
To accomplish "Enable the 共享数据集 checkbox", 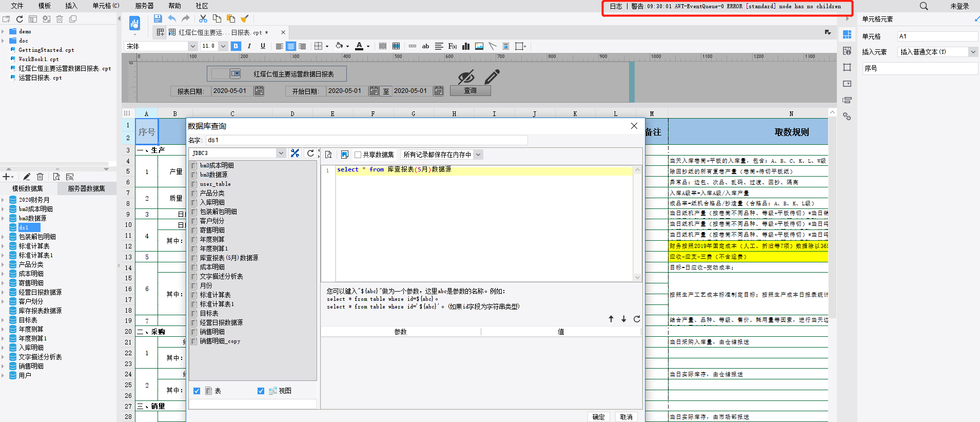I will coord(358,155).
